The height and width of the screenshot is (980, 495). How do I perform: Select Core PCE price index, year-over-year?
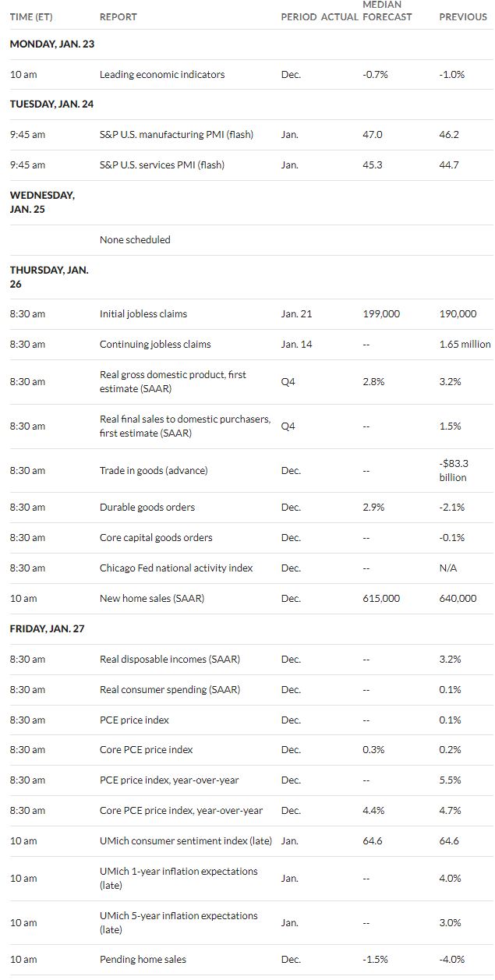click(x=182, y=810)
